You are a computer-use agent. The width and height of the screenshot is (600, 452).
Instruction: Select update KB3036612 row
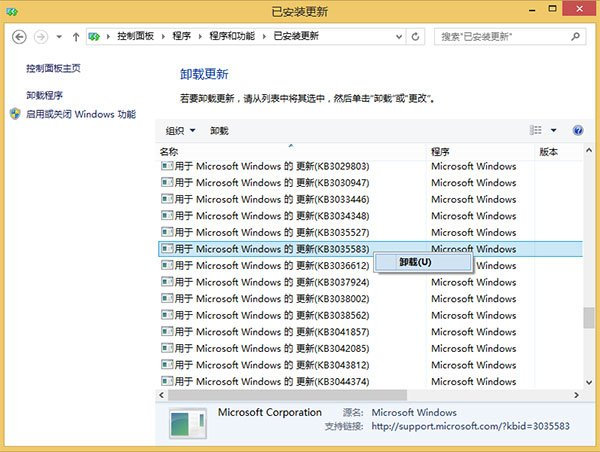pyautogui.click(x=370, y=266)
